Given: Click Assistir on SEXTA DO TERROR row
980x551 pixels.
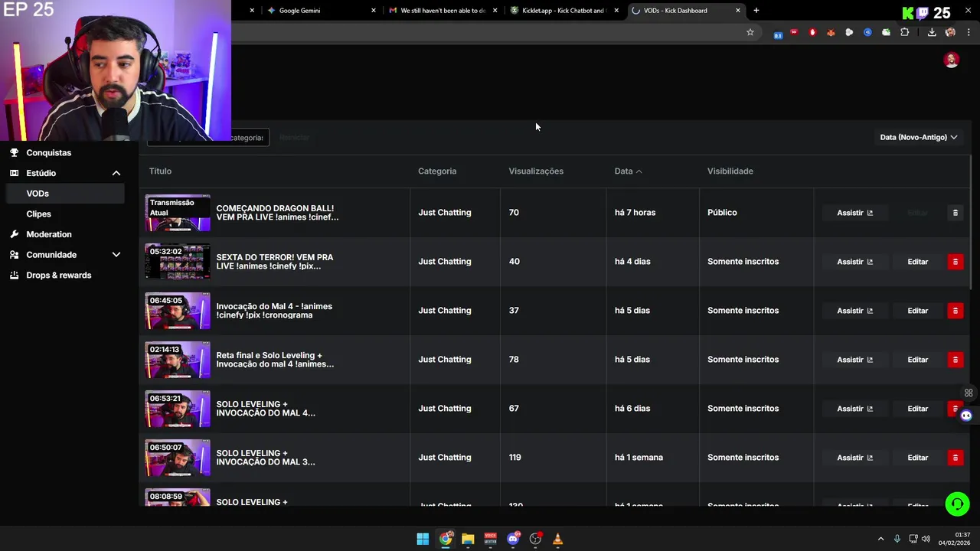Looking at the screenshot, I should pos(854,262).
